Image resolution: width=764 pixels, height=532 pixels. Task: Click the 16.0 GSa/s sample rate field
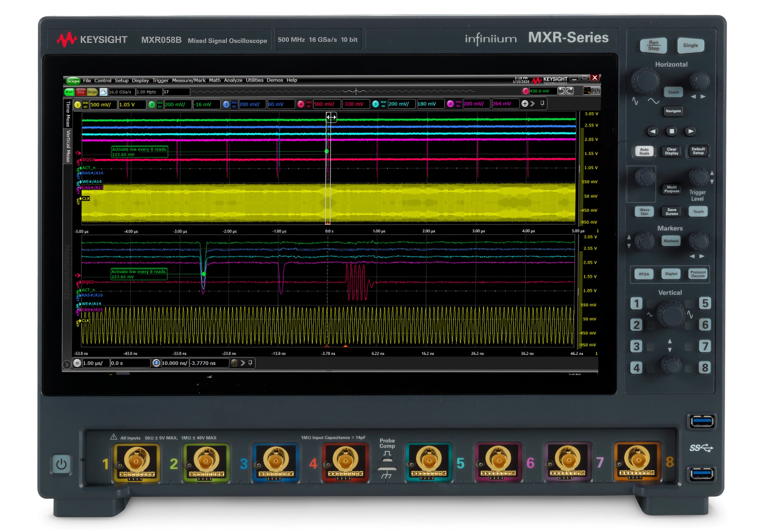click(x=121, y=92)
